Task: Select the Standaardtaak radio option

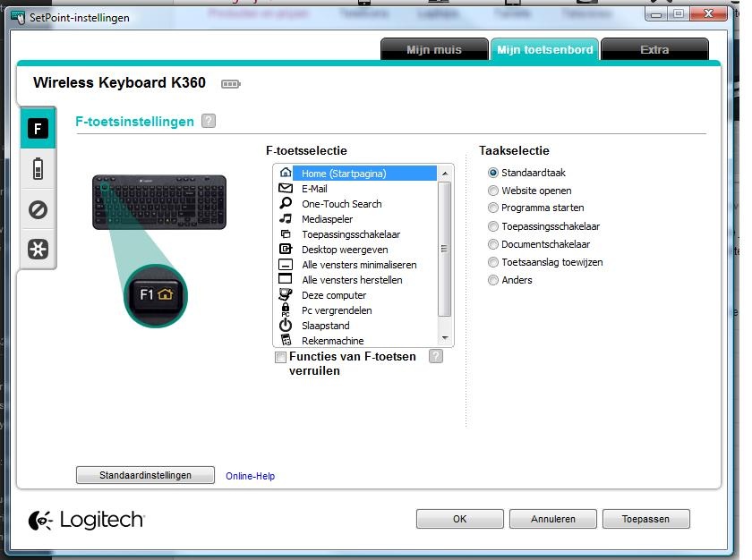Action: click(493, 173)
